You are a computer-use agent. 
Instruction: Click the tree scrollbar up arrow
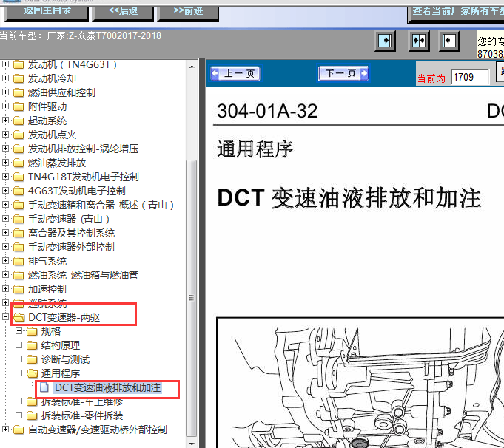(192, 67)
